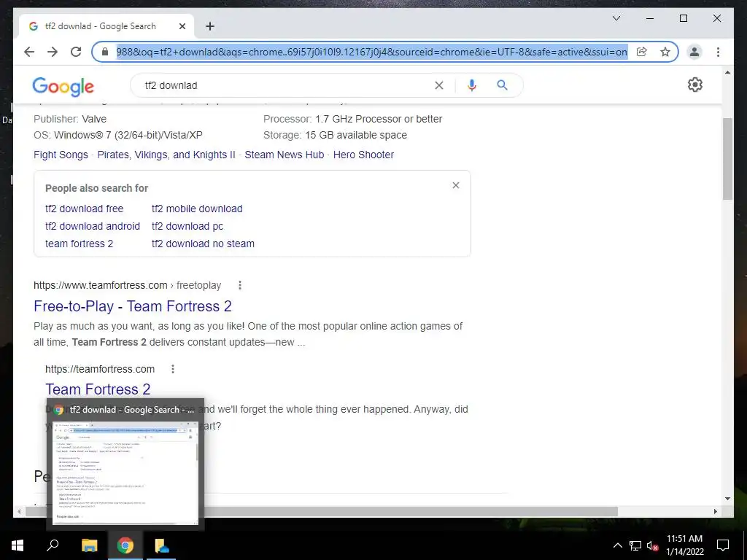Click the Chrome taskbar icon
Viewport: 747px width, 560px height.
point(125,545)
